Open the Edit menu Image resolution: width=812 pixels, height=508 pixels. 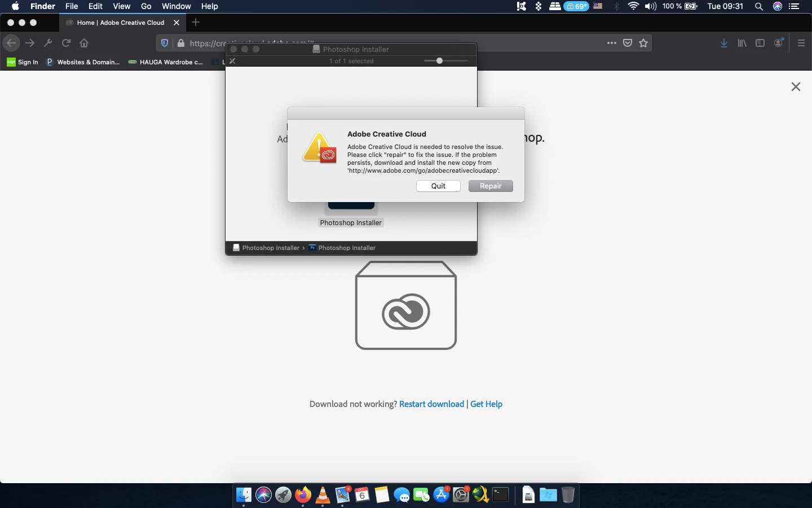pyautogui.click(x=95, y=6)
